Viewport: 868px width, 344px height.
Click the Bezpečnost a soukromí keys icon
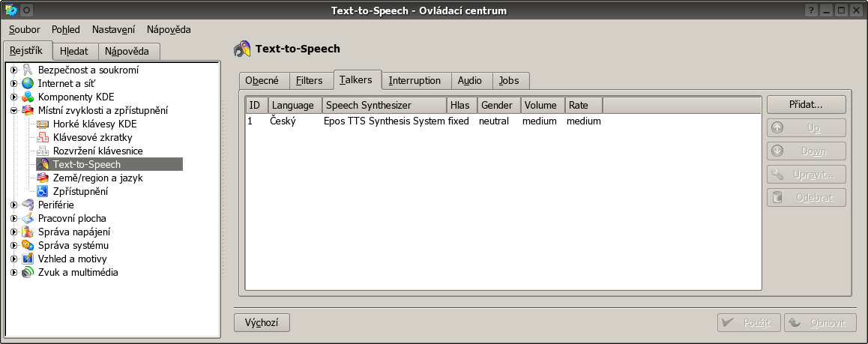pos(28,70)
